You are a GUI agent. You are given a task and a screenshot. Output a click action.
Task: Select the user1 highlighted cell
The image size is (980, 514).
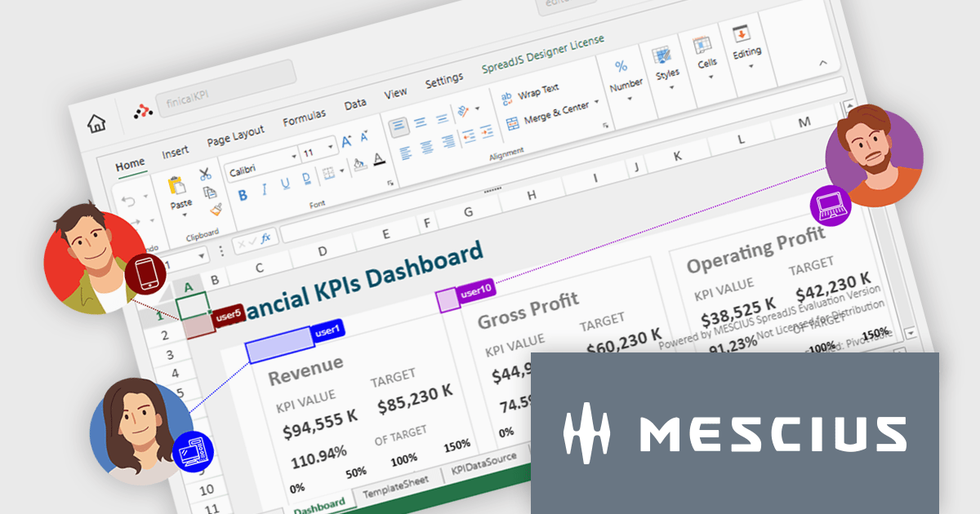tap(279, 344)
